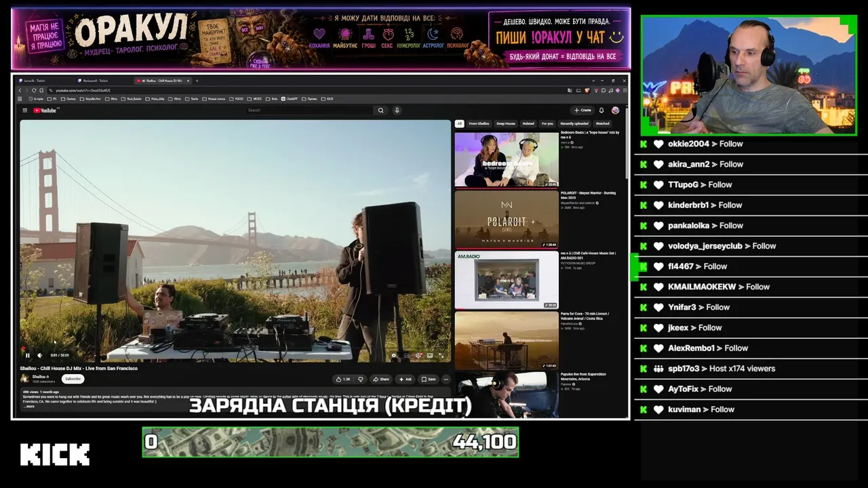This screenshot has width=868, height=488.
Task: Open the ChatGPT bookmark
Action: (x=290, y=99)
